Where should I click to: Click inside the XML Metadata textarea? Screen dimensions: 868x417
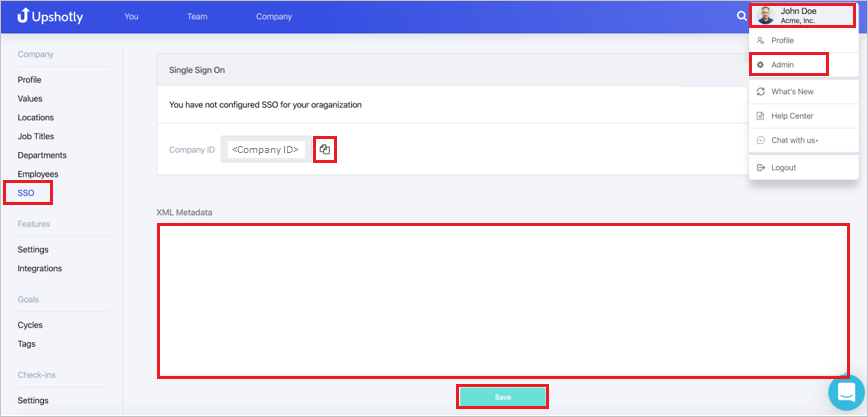[503, 301]
